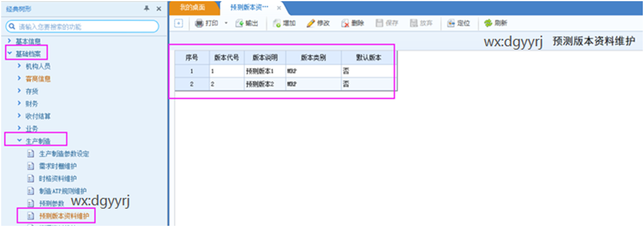The height and width of the screenshot is (227, 644).
Task: Click the Modify (修改) pencil icon
Action: pyautogui.click(x=311, y=24)
